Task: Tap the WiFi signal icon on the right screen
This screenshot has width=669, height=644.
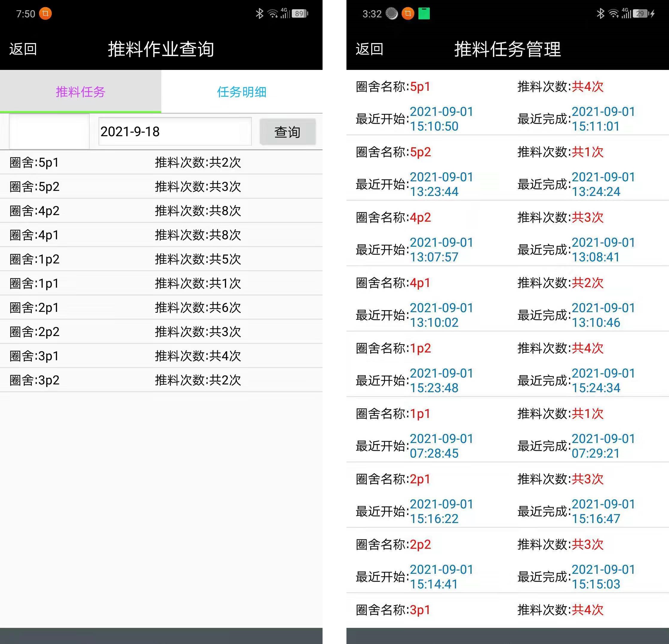Action: pyautogui.click(x=613, y=13)
